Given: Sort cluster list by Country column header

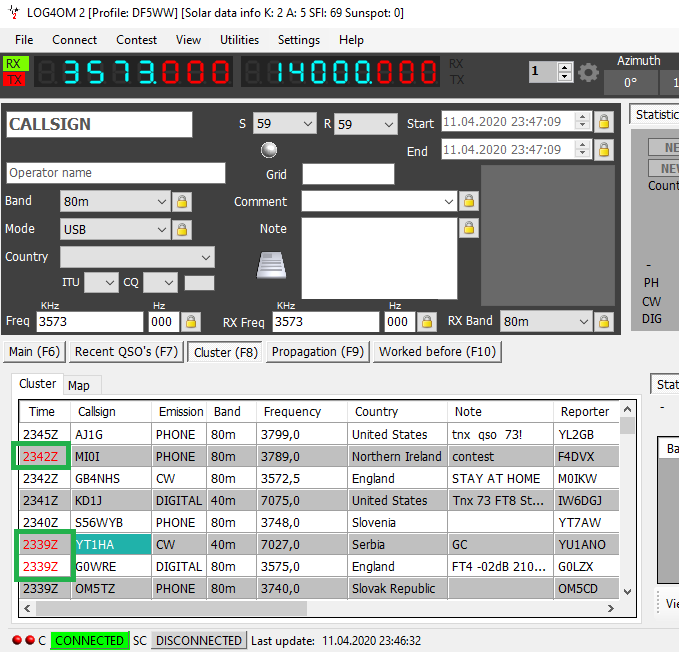Looking at the screenshot, I should pos(397,411).
